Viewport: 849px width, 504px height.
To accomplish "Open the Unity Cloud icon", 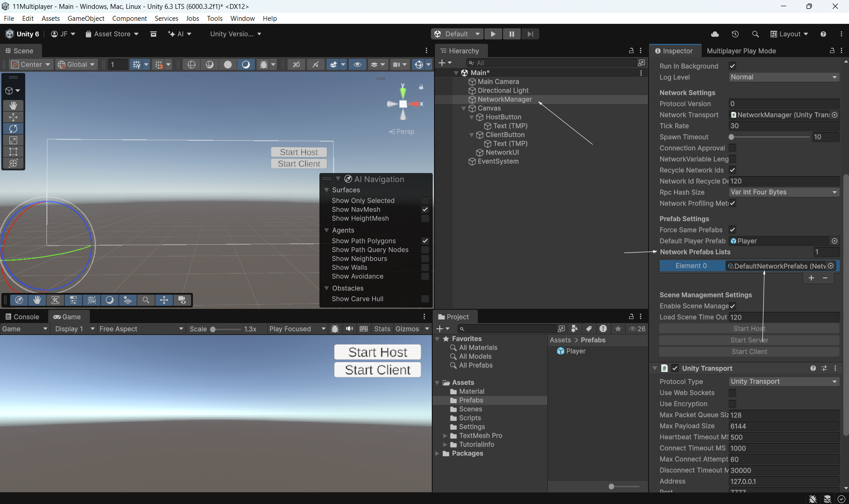I will pyautogui.click(x=715, y=34).
